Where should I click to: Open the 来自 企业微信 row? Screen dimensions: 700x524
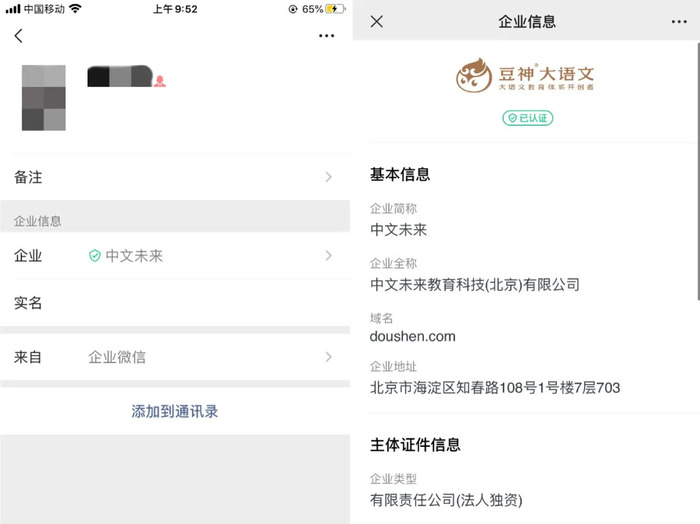175,357
